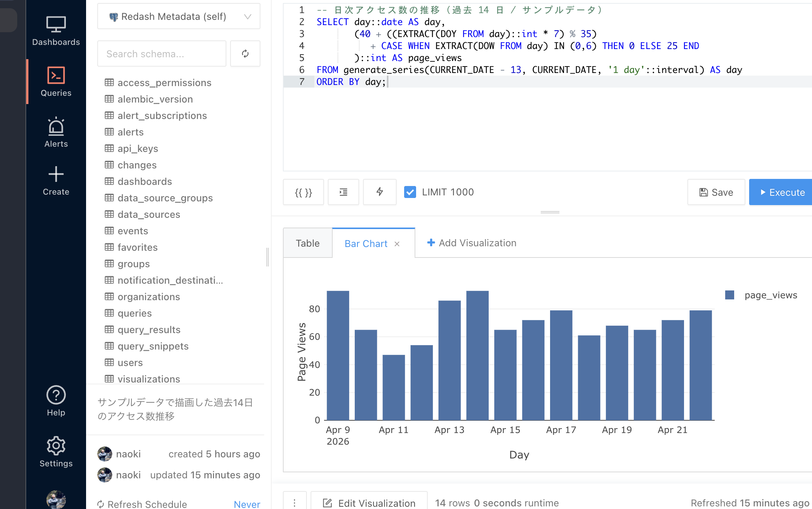Screen dimensions: 812x509
Task: Expand the alert_subscriptions table
Action: tap(162, 116)
